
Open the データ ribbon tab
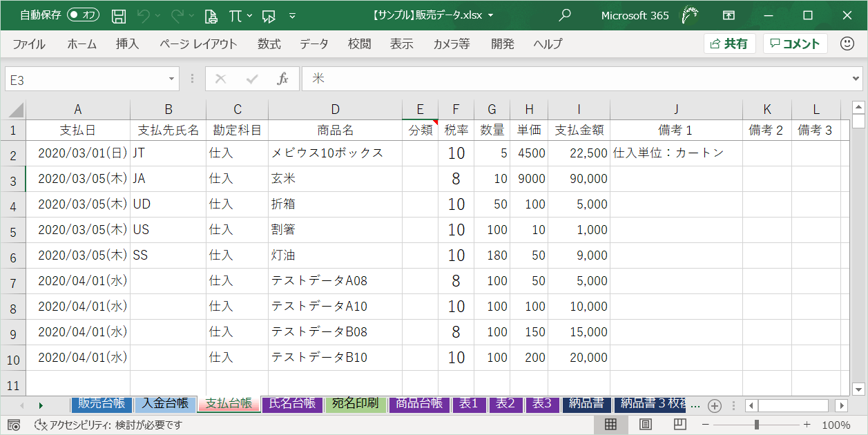(x=314, y=44)
